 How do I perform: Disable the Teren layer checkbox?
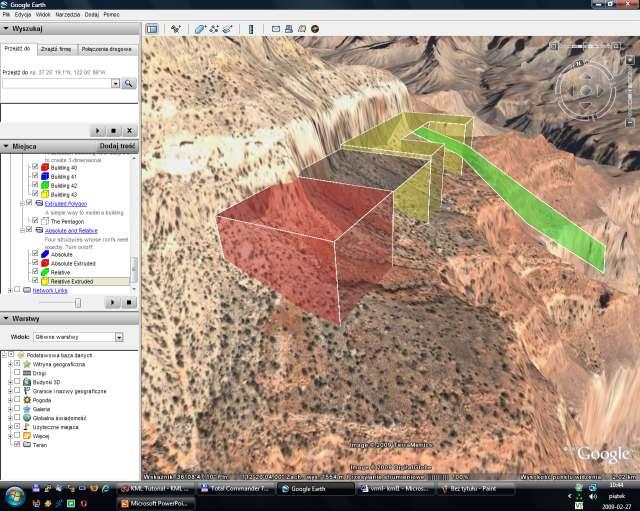click(17, 444)
